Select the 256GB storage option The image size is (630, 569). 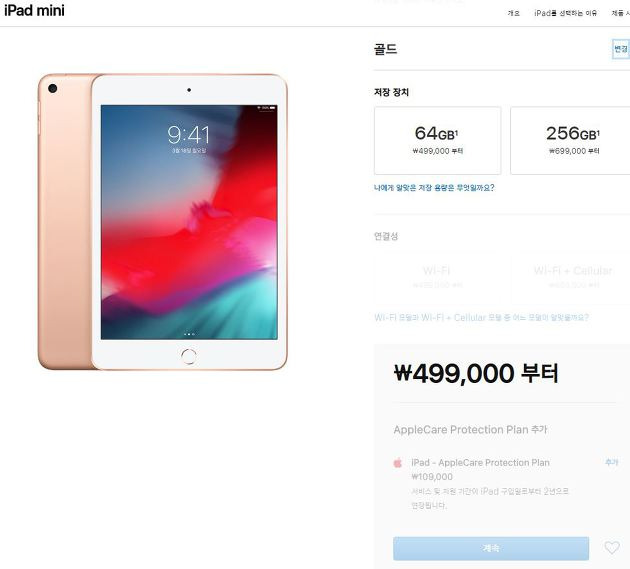point(571,141)
